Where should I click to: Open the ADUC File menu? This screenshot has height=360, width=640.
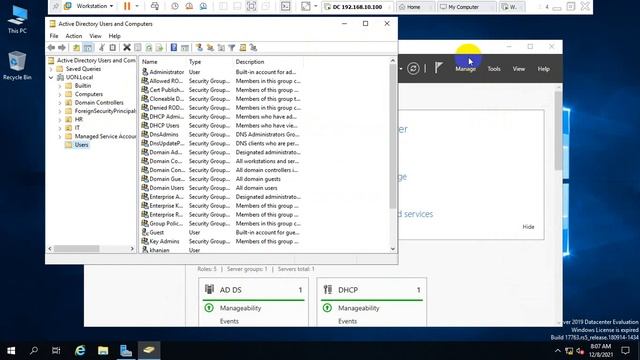point(54,36)
